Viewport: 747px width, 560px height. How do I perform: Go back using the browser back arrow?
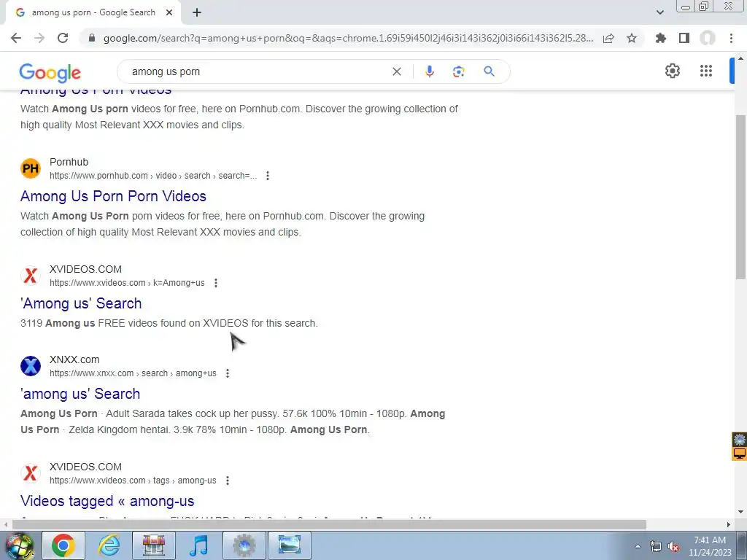(x=16, y=38)
